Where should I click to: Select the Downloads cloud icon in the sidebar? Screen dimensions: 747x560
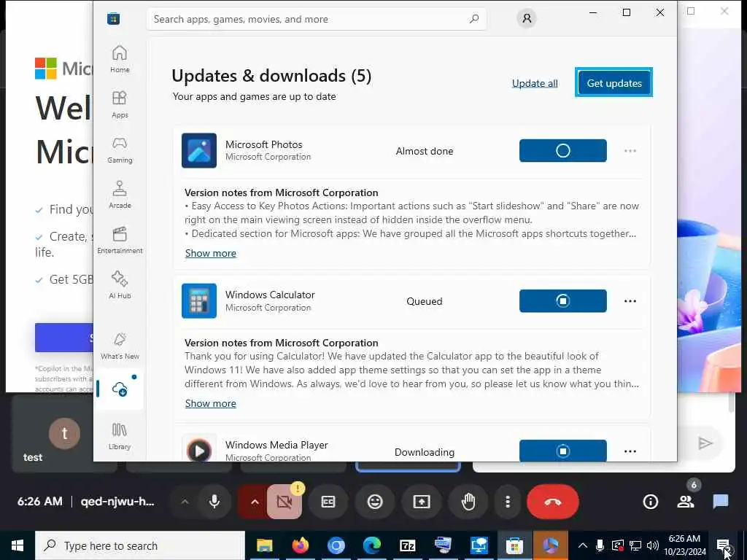120,389
